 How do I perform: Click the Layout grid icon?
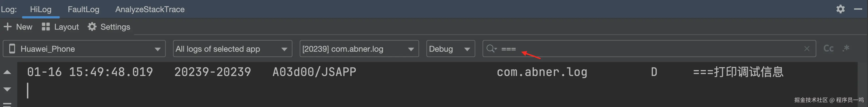(46, 27)
